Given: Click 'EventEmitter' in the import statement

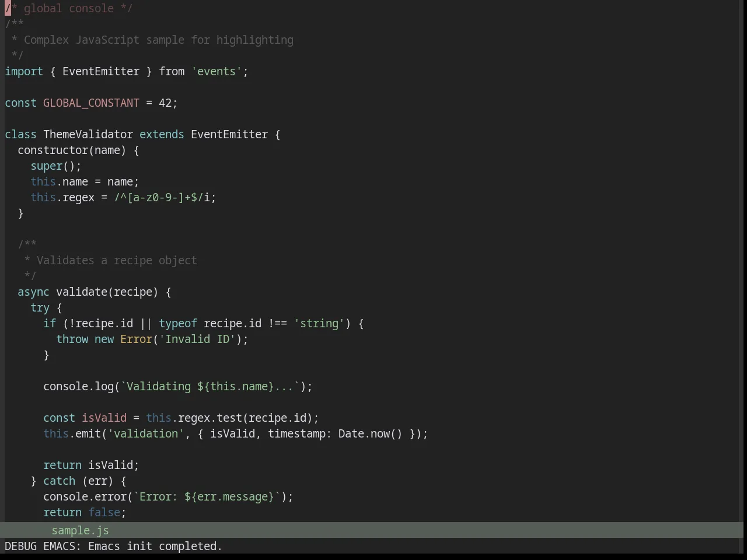Looking at the screenshot, I should [101, 71].
